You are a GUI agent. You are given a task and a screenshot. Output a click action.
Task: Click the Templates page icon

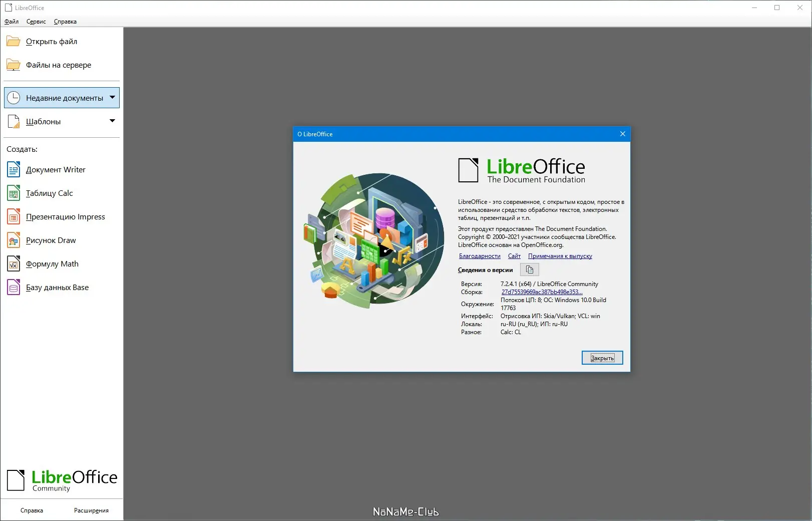pyautogui.click(x=14, y=121)
